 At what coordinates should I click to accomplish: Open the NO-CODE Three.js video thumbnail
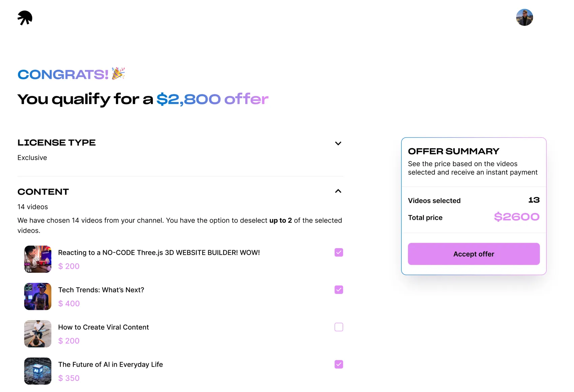(x=38, y=259)
